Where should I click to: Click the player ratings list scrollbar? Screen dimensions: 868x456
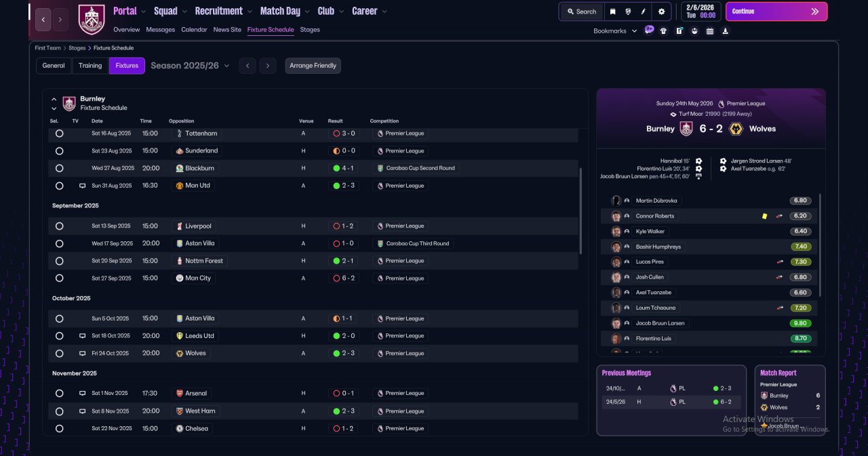[x=820, y=245]
